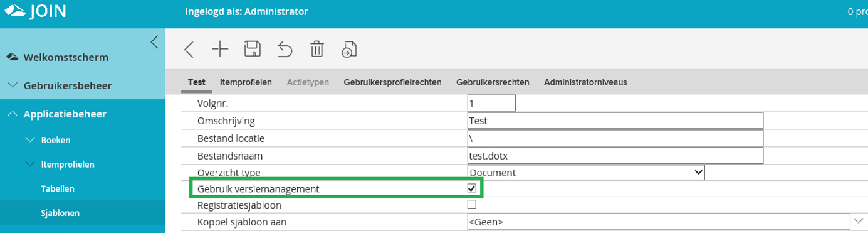
Task: Open the Koppel sjabloon aan dropdown arrow
Action: pos(858,221)
